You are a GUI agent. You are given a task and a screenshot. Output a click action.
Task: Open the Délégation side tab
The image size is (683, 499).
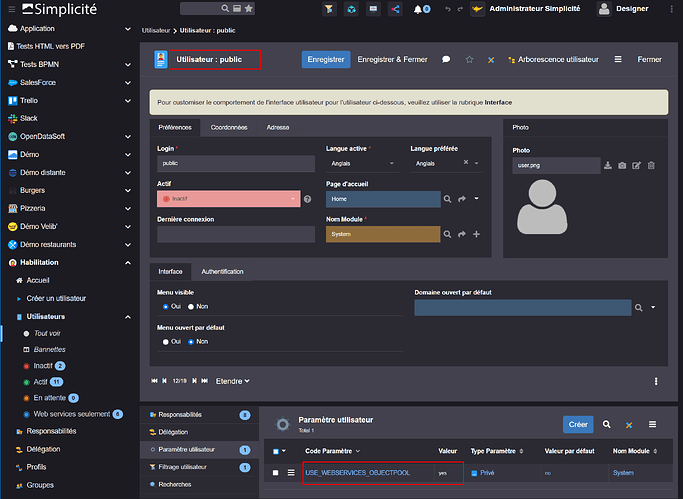pyautogui.click(x=200, y=432)
